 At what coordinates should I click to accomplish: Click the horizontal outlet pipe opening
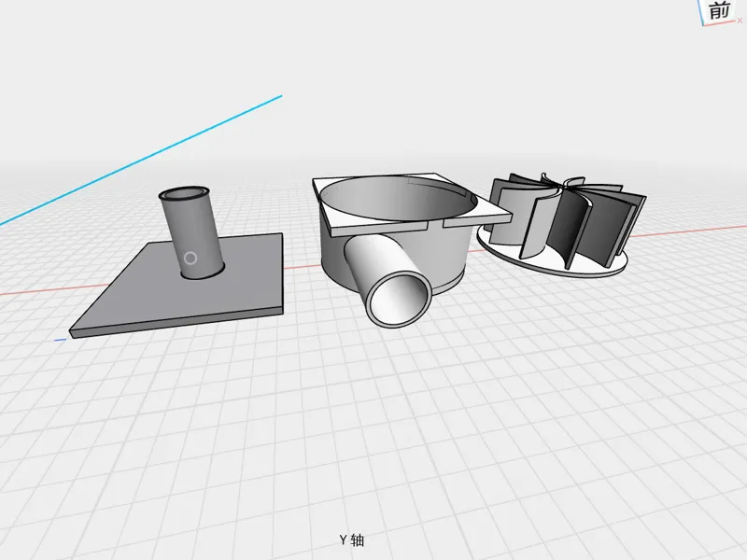point(400,299)
